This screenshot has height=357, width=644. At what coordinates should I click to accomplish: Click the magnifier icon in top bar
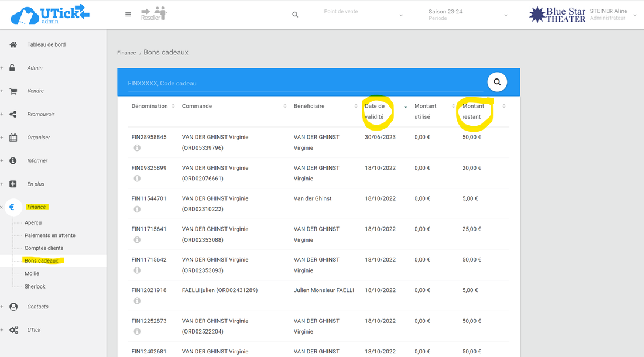click(295, 15)
